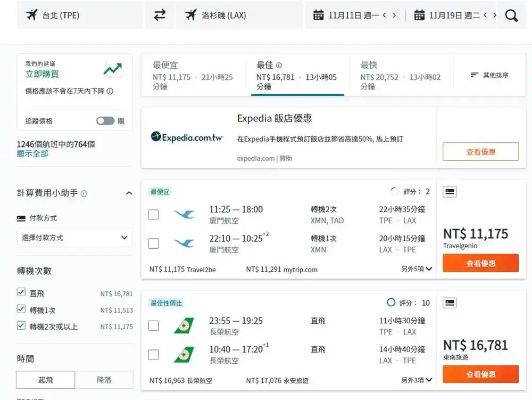
Task: Tick checkbox for 22:10 — 10:25 flight
Action: (154, 243)
